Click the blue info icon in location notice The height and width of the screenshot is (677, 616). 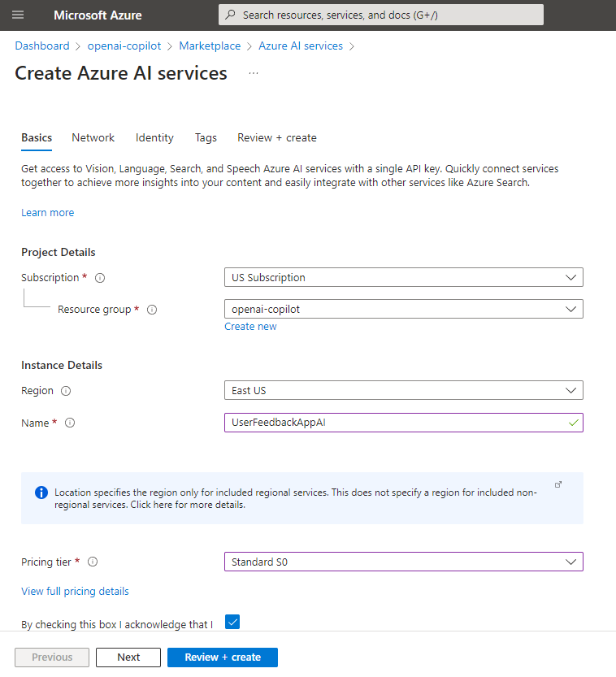pos(41,493)
